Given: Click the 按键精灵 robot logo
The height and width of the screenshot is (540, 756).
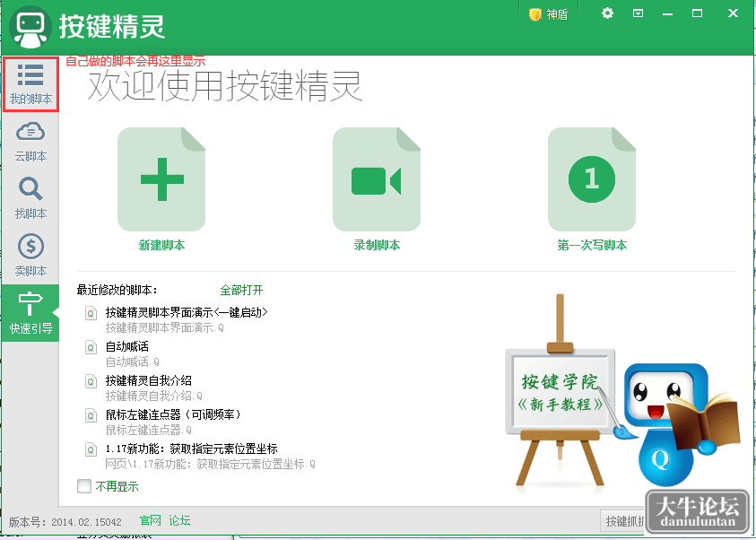Looking at the screenshot, I should point(30,27).
